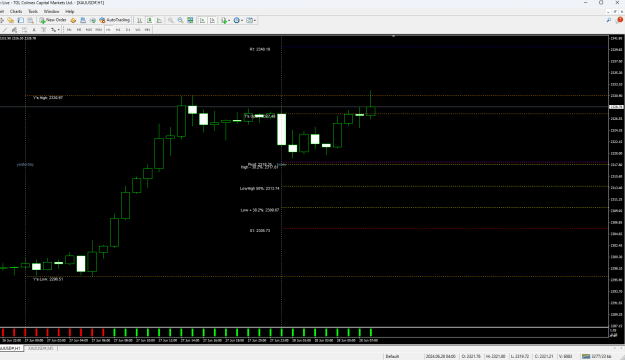Expand the arrows tool dropdown
The image size is (625, 360).
click(x=59, y=30)
